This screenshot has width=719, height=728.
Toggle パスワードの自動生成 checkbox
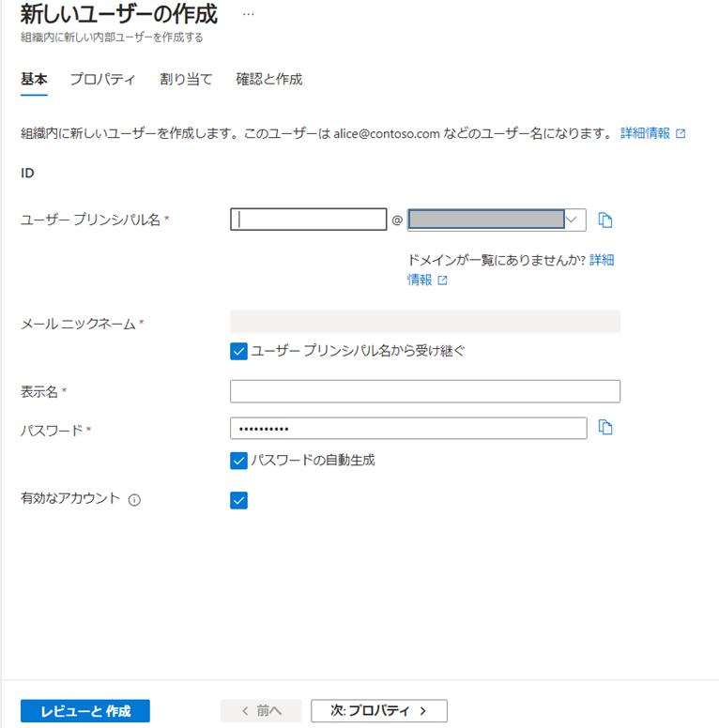pos(238,461)
